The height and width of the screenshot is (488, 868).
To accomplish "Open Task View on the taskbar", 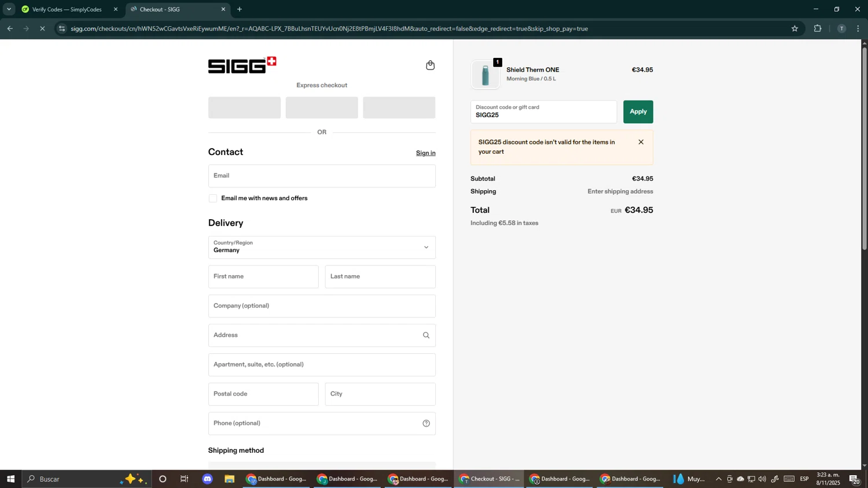I will (x=185, y=479).
